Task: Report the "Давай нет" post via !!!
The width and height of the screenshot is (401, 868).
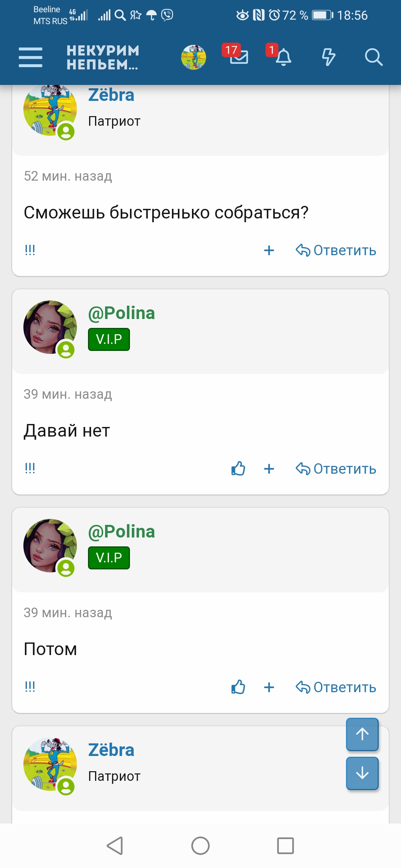Action: (30, 468)
